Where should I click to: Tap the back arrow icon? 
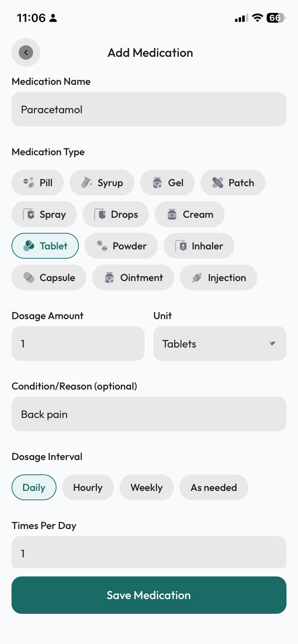[26, 52]
